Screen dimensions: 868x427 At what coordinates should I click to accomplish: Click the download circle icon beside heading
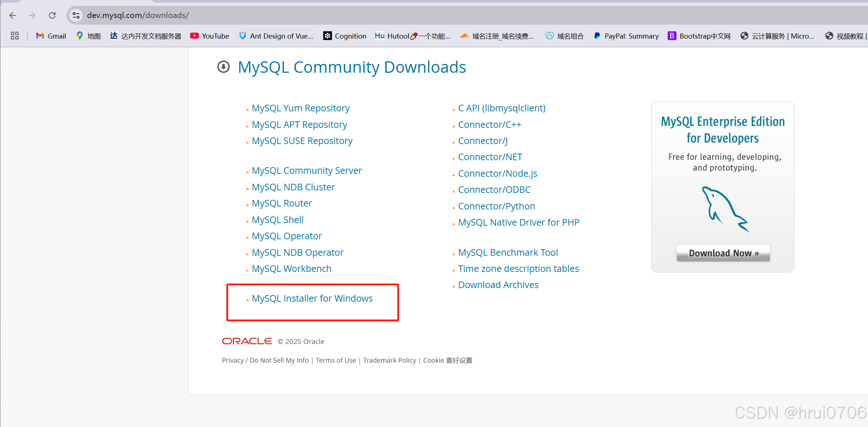pyautogui.click(x=224, y=67)
